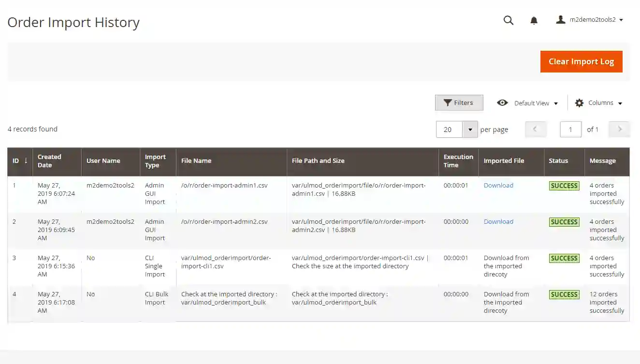Viewport: 640px width, 364px height.
Task: Click created date May 27, 2019 6:15:36 AM
Action: [x=56, y=266]
